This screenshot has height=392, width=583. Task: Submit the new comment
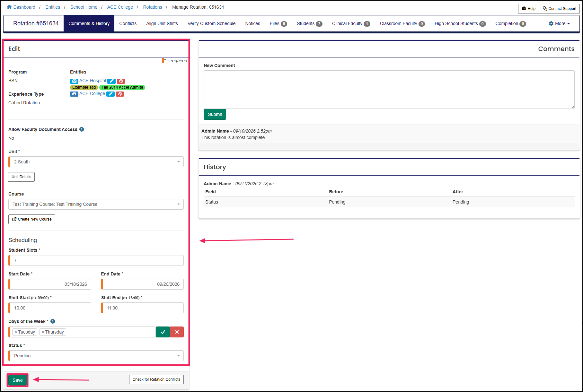tap(215, 114)
